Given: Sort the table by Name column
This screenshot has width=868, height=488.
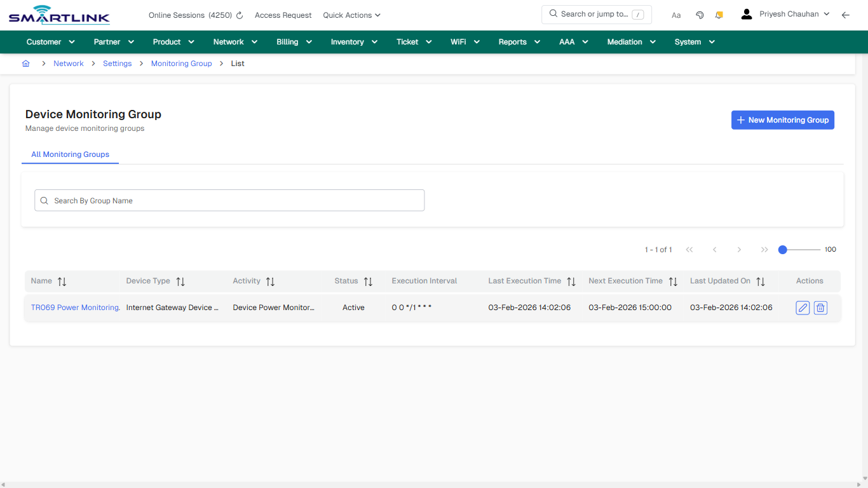Looking at the screenshot, I should 62,281.
